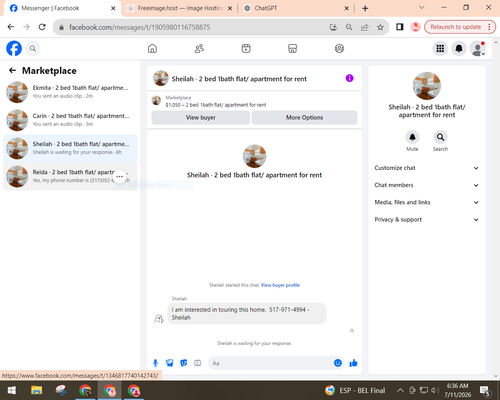Install app icon in the address bar
500x400 pixels.
pyautogui.click(x=333, y=27)
